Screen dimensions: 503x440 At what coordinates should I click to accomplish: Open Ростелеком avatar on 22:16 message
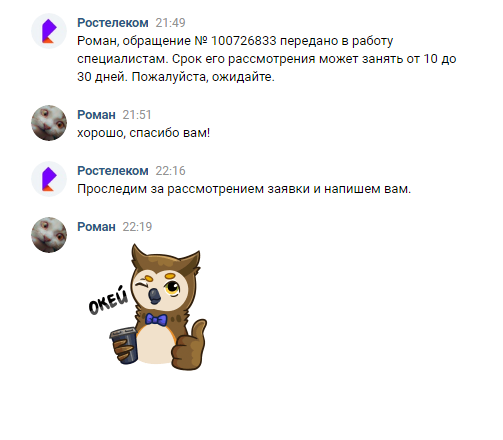(49, 179)
